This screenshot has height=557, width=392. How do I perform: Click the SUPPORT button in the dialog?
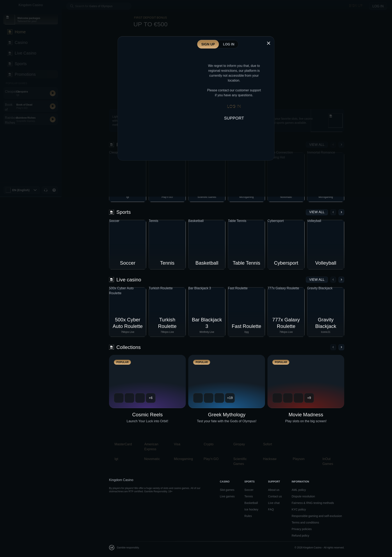pos(234,118)
